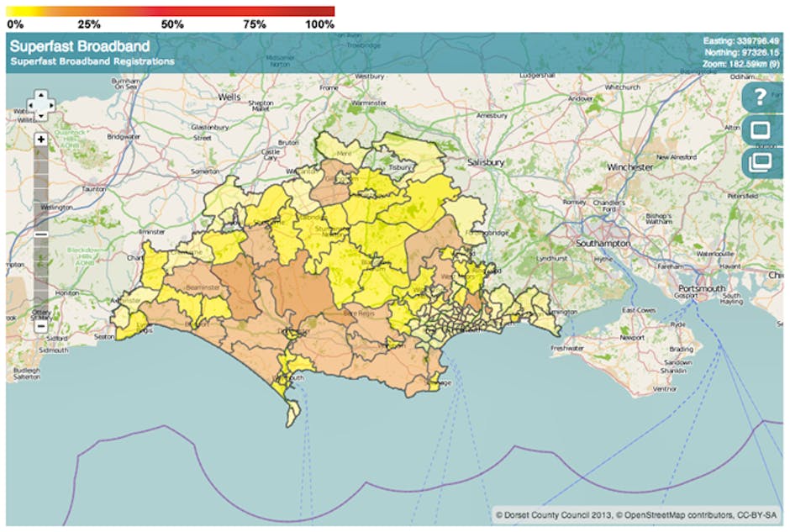Click the Zoom readout in header
This screenshot has width=790, height=532.
coord(745,65)
